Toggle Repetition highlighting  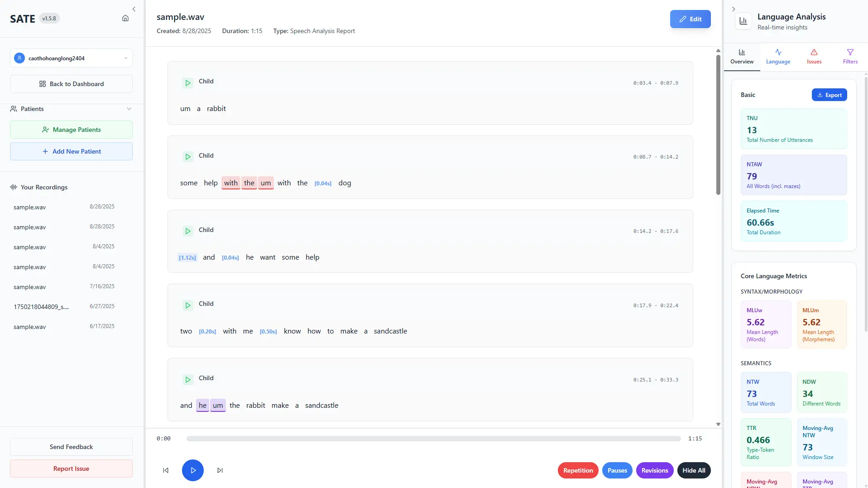tap(578, 470)
